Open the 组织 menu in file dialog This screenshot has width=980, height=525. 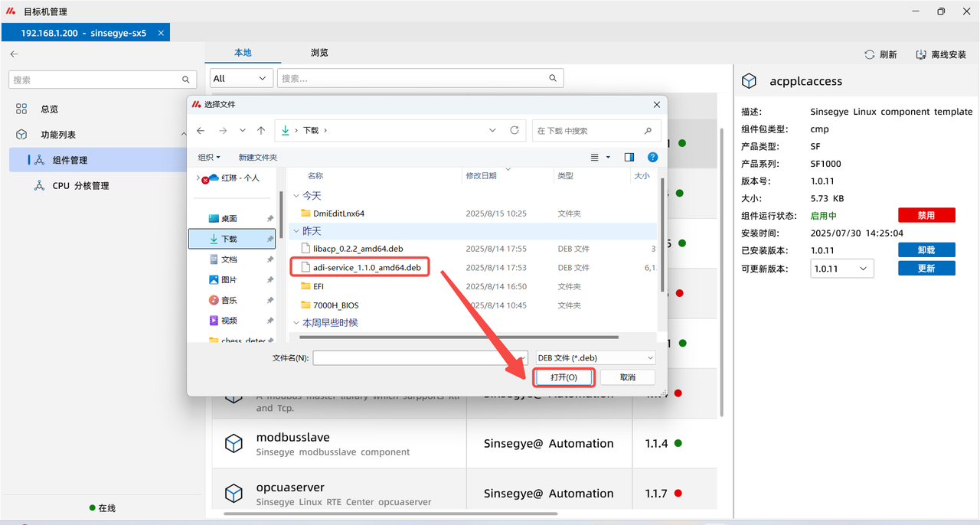point(209,157)
